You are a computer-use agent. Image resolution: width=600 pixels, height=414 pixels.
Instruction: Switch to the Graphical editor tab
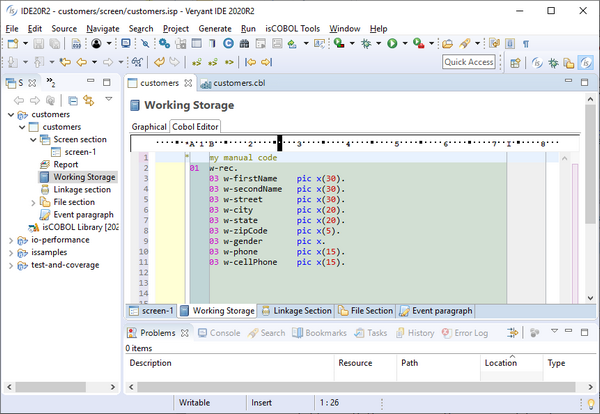point(149,127)
